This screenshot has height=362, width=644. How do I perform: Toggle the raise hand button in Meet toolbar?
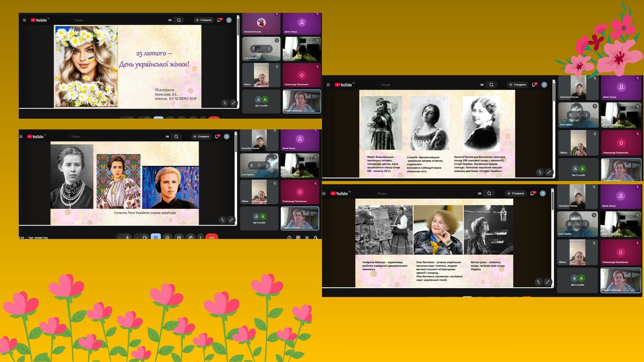point(191,237)
